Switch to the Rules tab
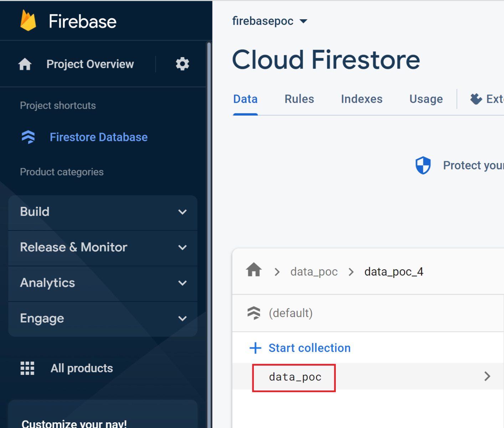This screenshot has height=428, width=504. 299,99
